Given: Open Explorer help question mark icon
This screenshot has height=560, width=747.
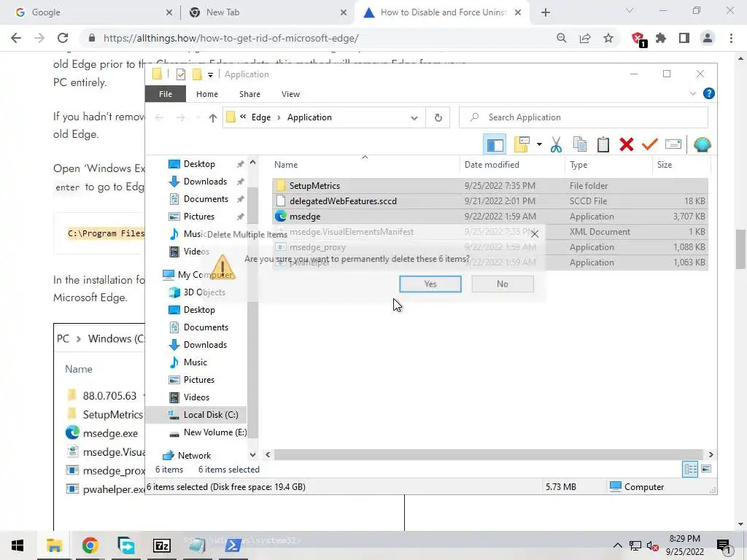Looking at the screenshot, I should pyautogui.click(x=708, y=93).
